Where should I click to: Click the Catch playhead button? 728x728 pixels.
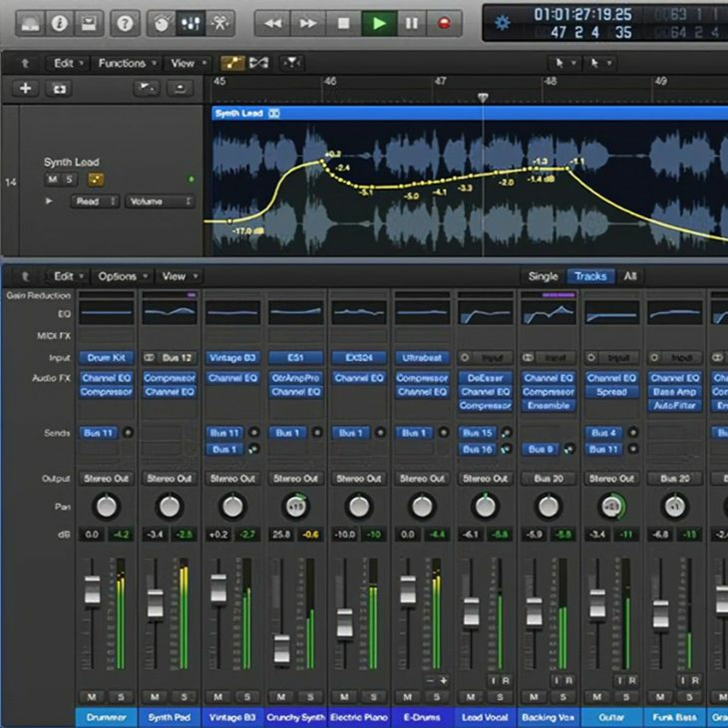click(292, 63)
